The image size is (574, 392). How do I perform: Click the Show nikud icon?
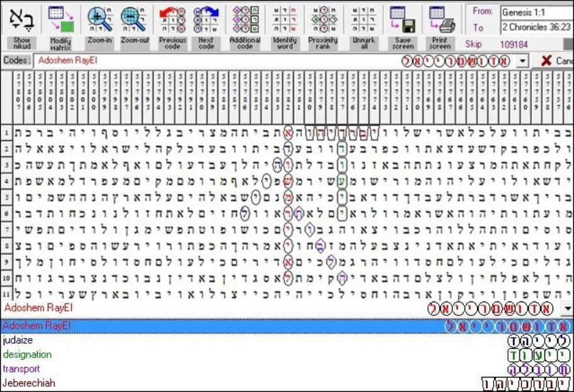point(21,18)
